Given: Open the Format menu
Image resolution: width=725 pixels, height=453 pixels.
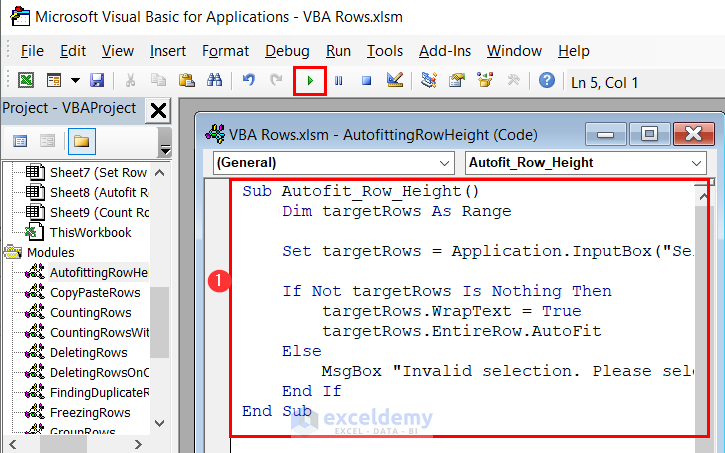Looking at the screenshot, I should tap(225, 51).
